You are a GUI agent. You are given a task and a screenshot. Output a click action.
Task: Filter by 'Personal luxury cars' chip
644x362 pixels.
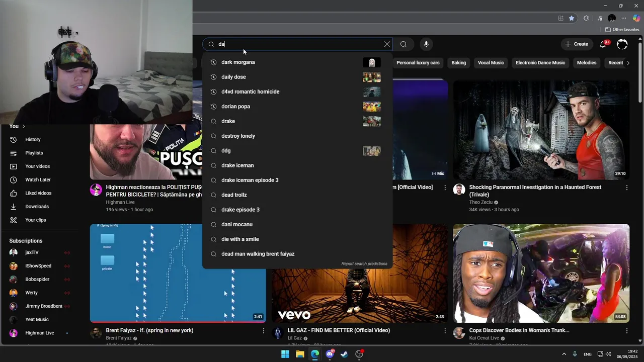tap(418, 63)
